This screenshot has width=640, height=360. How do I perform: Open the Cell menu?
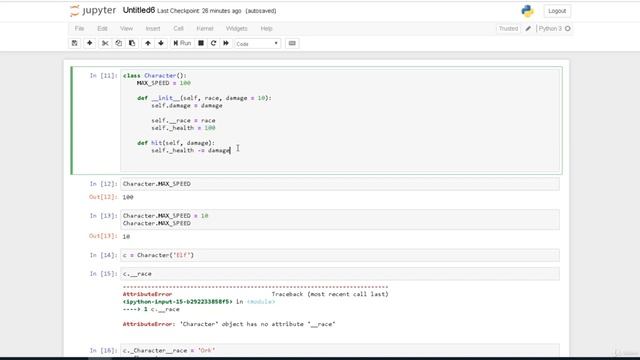coord(178,29)
